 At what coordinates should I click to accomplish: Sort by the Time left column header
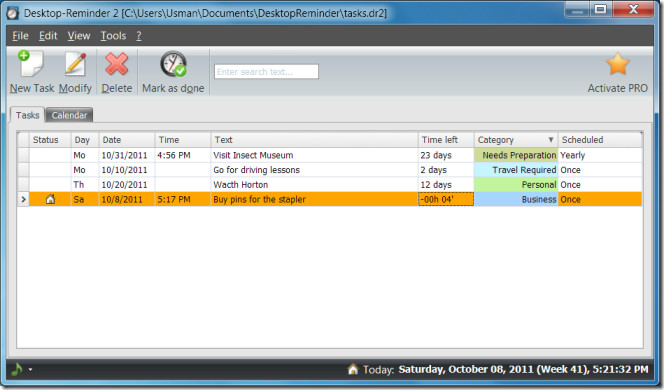(446, 140)
